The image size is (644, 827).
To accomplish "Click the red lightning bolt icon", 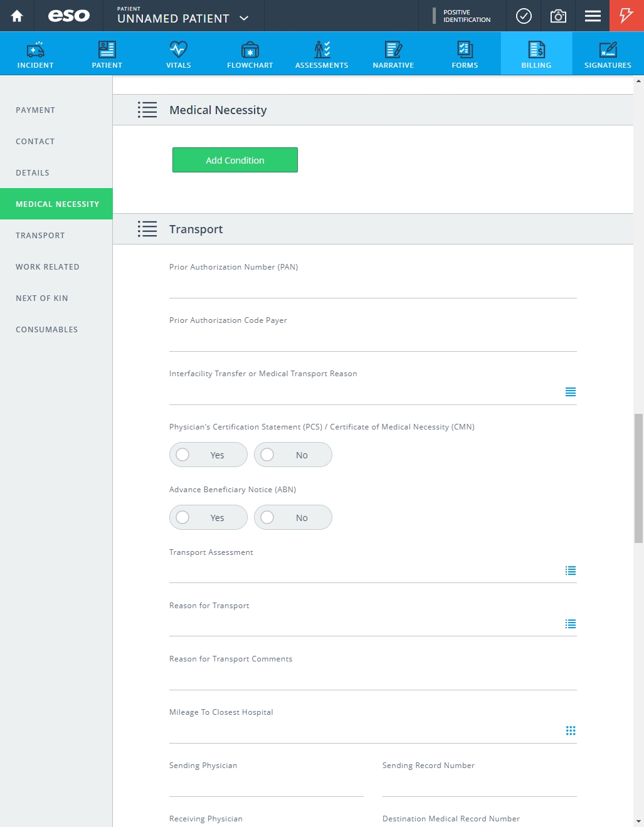I will coord(626,16).
